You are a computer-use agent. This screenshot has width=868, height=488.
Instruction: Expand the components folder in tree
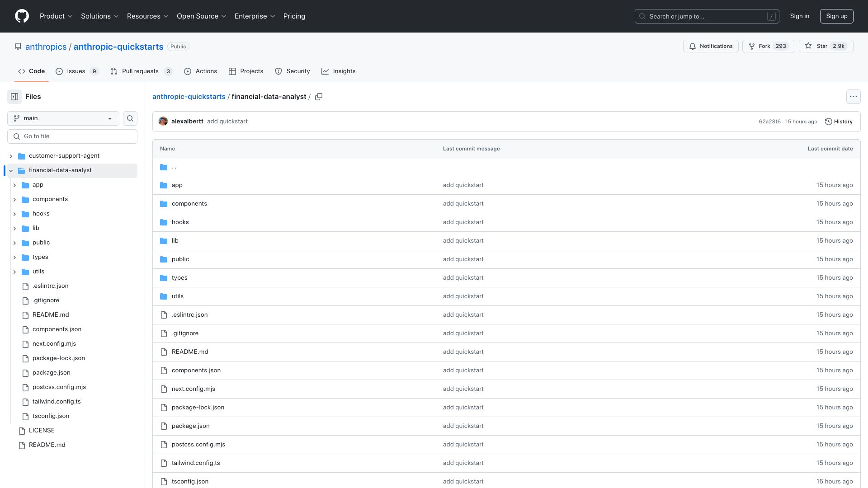point(14,199)
